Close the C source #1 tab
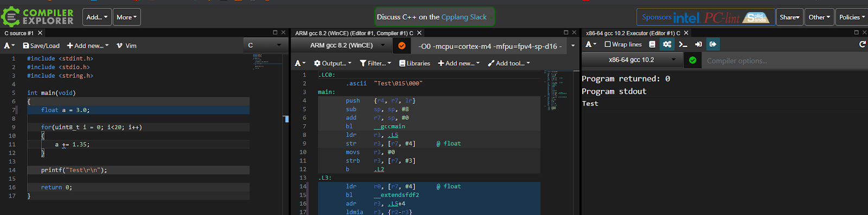This screenshot has height=215, width=868. (40, 33)
